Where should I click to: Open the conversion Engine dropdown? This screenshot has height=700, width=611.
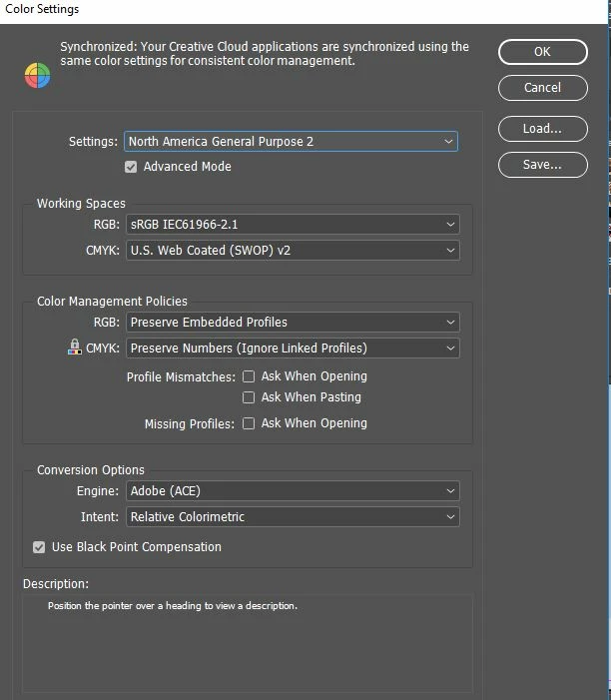coord(293,491)
